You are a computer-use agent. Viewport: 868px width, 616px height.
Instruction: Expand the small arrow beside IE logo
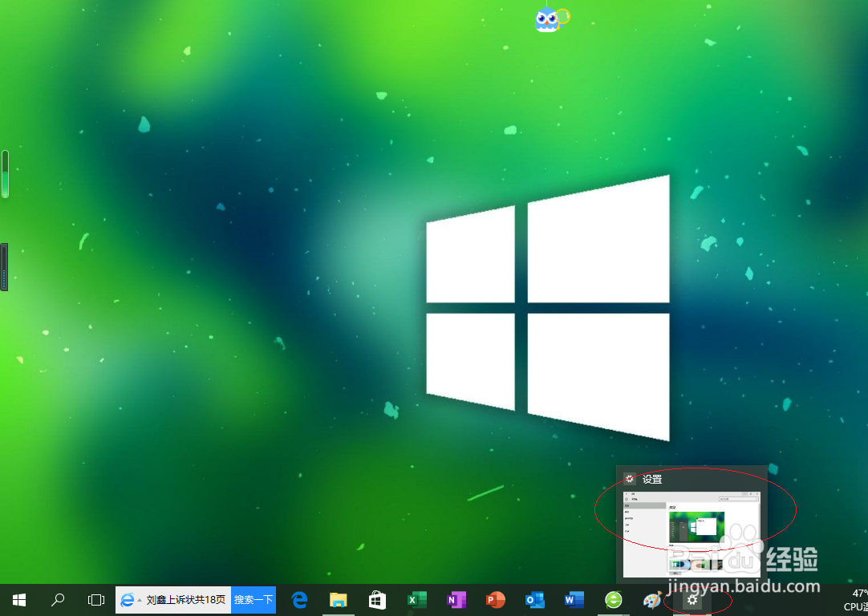tap(140, 601)
